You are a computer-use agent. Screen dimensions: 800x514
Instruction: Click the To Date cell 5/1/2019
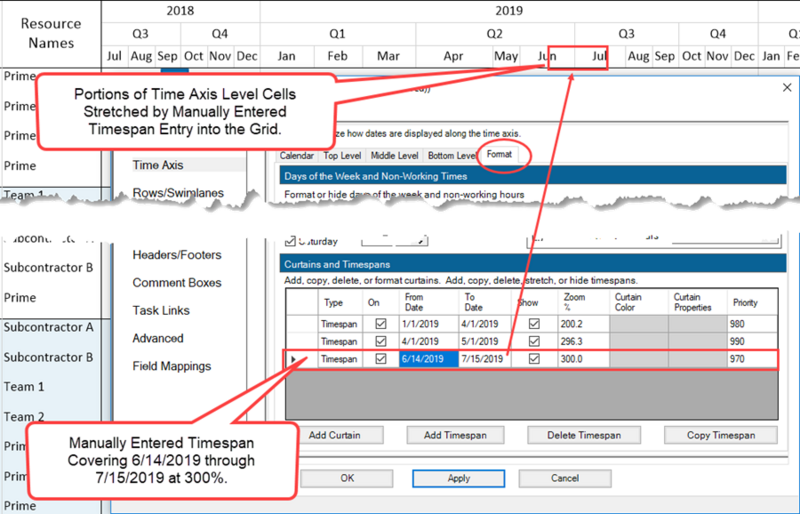point(485,341)
